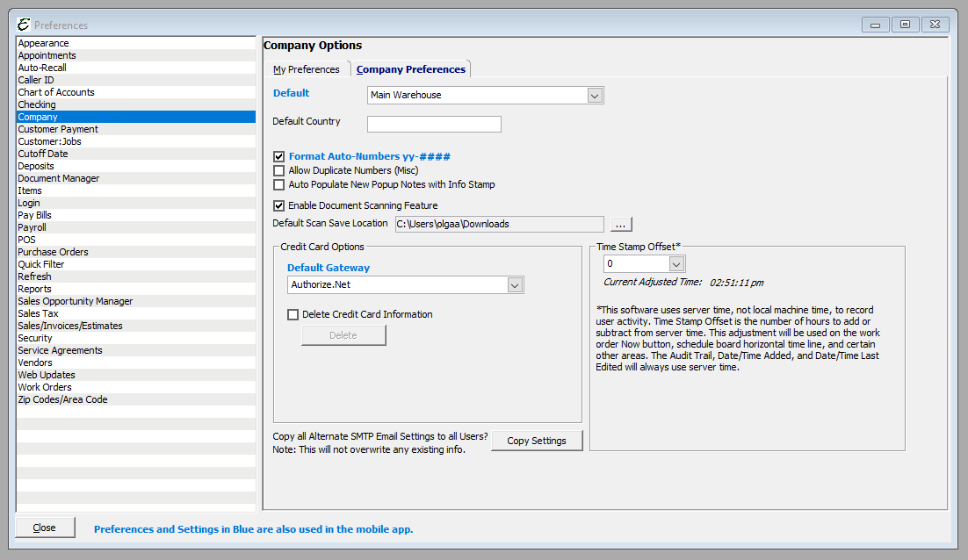Click the Company Options heading
The height and width of the screenshot is (560, 968).
point(313,46)
